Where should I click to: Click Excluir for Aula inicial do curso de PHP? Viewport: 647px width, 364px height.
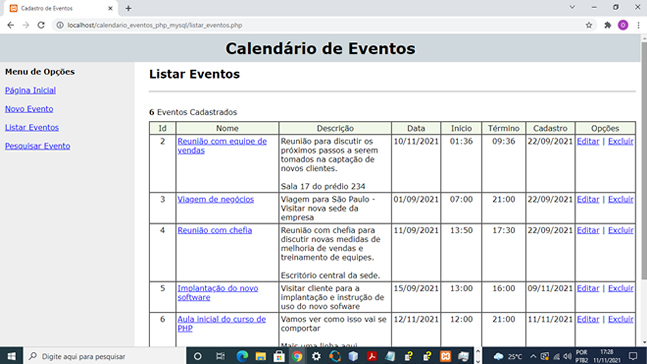pyautogui.click(x=621, y=319)
